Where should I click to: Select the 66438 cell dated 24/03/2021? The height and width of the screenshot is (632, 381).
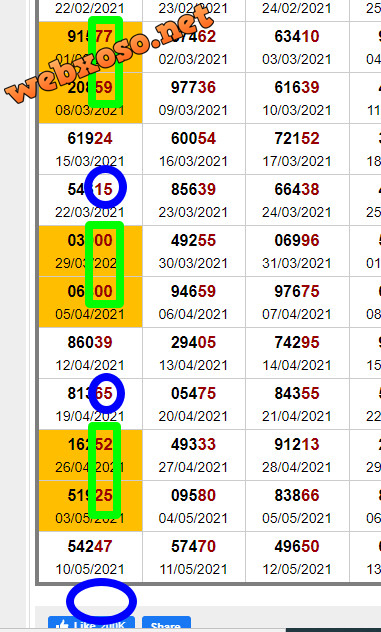[x=297, y=200]
